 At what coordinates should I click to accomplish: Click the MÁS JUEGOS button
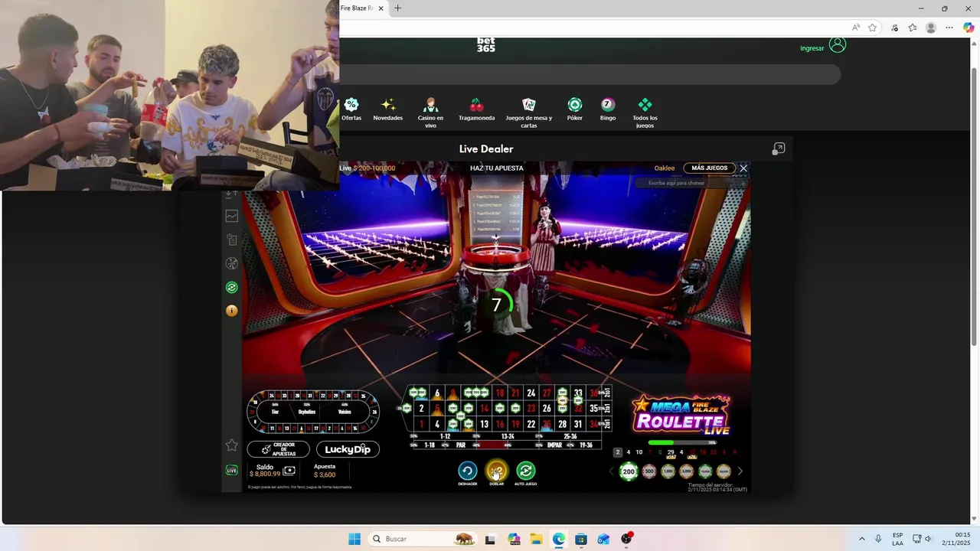point(710,168)
